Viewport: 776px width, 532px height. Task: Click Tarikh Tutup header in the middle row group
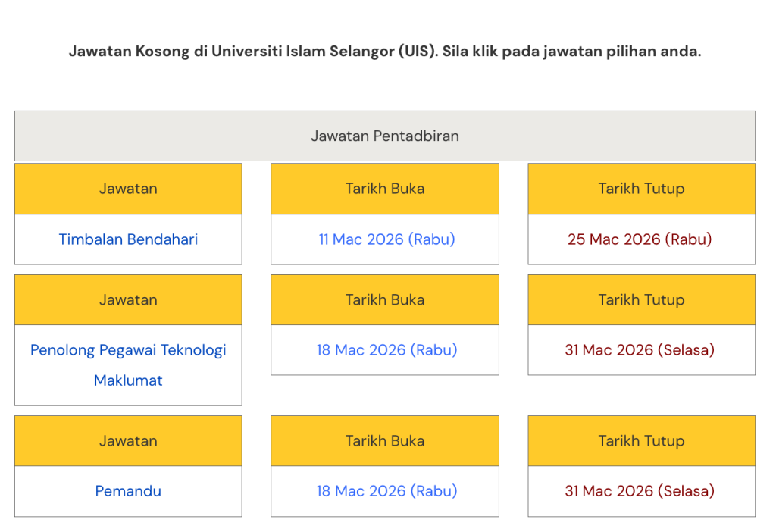(641, 299)
